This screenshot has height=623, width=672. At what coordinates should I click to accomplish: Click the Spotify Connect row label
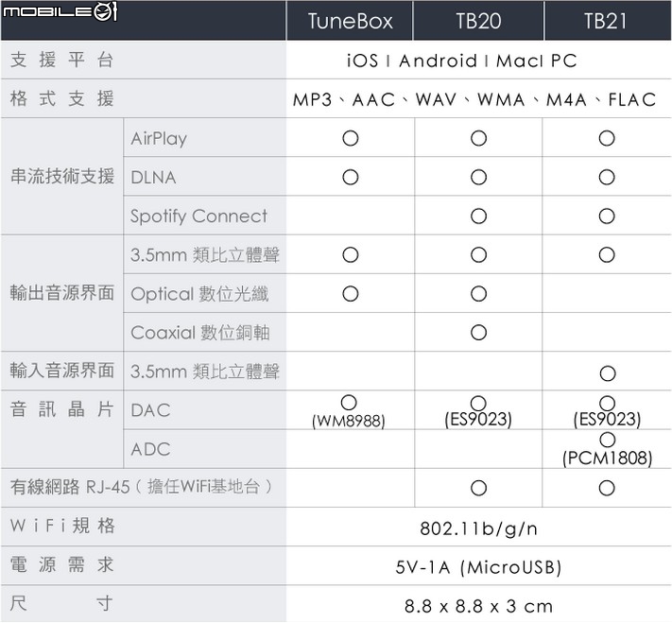(x=198, y=216)
